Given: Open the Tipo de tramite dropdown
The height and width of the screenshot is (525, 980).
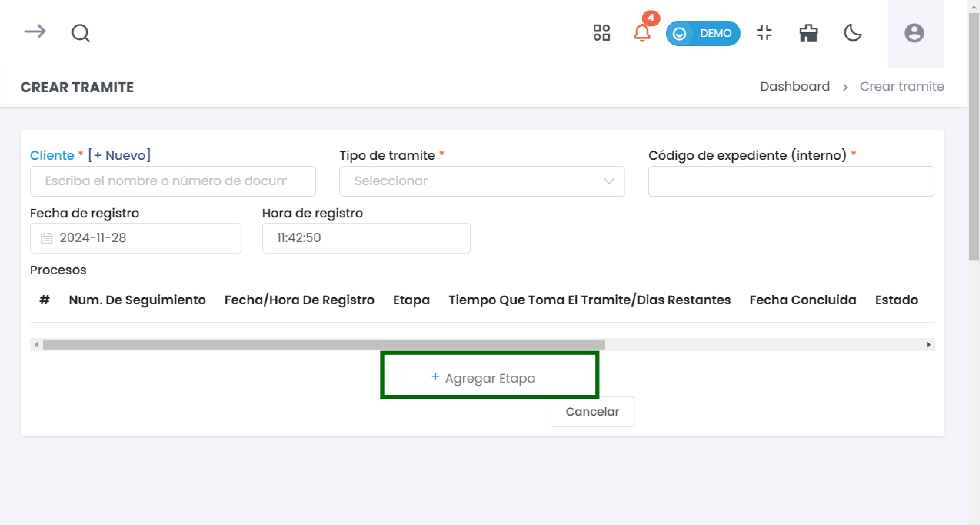Looking at the screenshot, I should 482,181.
